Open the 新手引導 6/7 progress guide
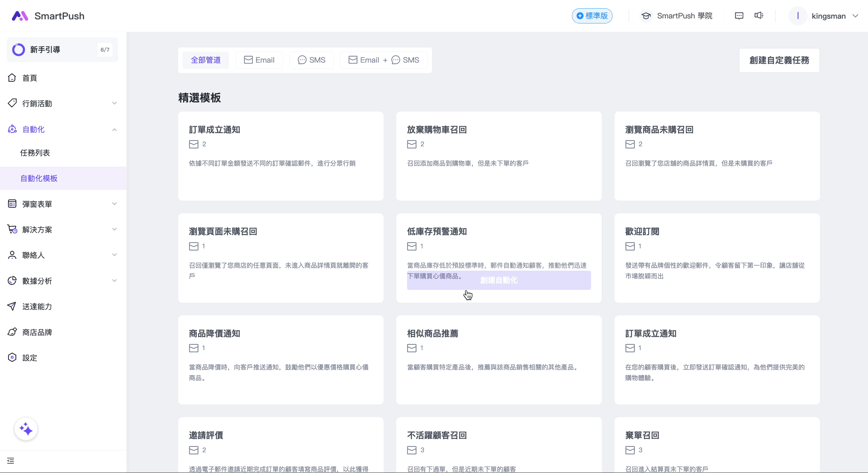The height and width of the screenshot is (473, 868). (x=62, y=50)
